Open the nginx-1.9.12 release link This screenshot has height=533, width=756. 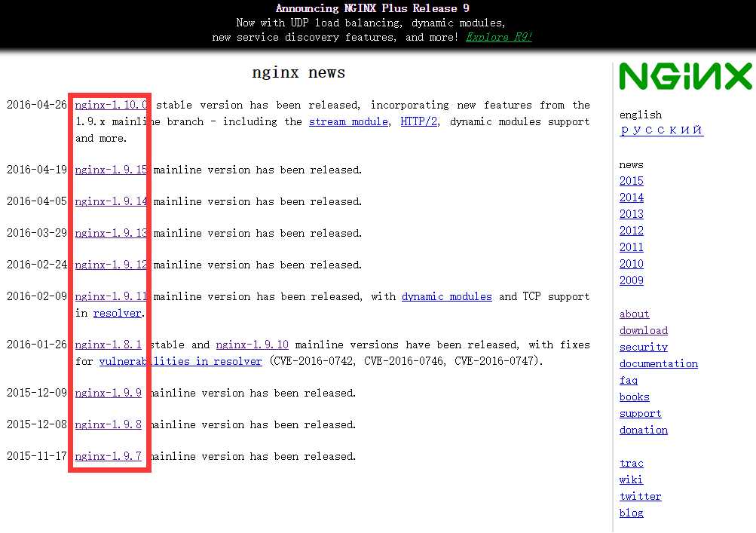click(x=111, y=265)
